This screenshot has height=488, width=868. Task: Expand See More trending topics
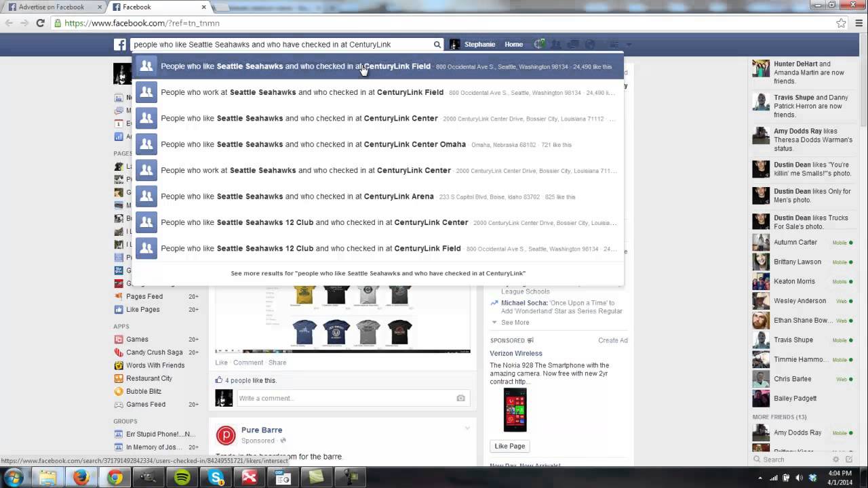click(515, 323)
